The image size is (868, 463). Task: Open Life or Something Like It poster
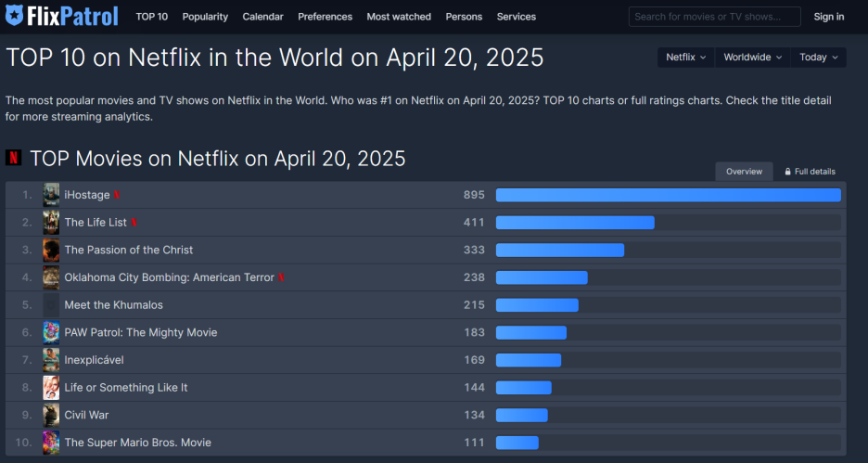51,388
